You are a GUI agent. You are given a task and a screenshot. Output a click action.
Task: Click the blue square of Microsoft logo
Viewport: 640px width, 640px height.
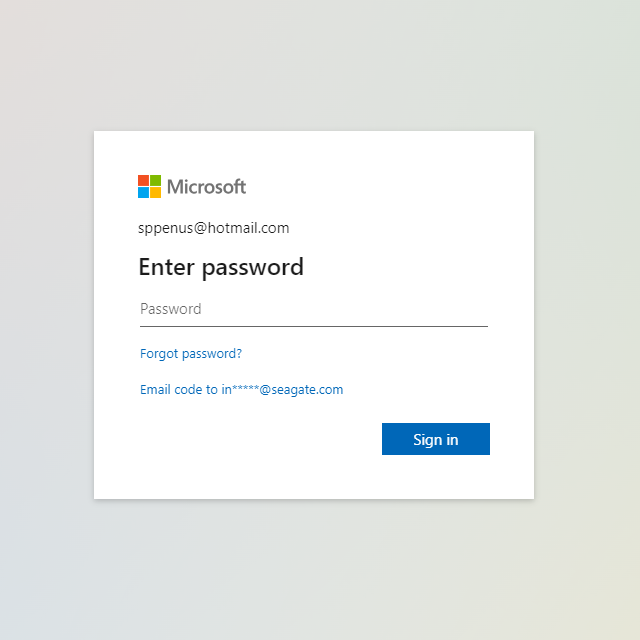(143, 192)
